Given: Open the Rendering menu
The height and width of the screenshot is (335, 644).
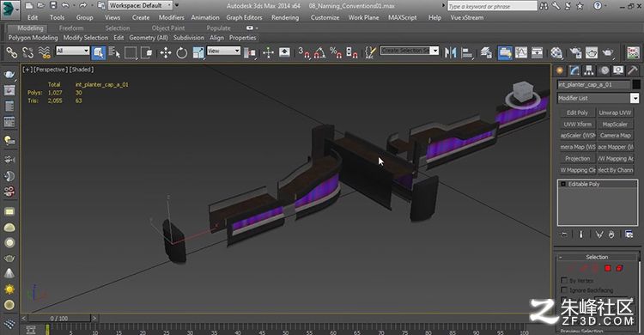Looking at the screenshot, I should tap(285, 17).
